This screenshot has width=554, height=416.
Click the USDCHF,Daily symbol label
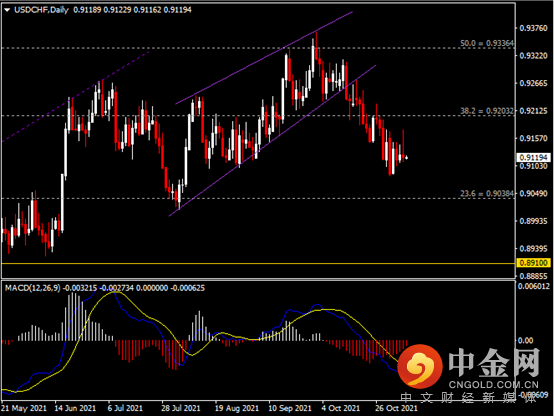41,10
